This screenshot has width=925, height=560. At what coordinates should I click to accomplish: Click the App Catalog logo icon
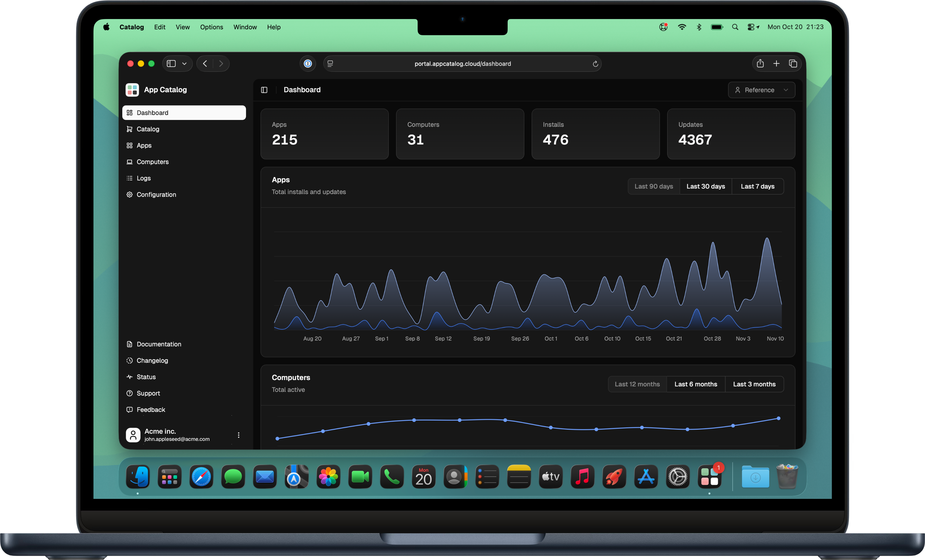pos(132,90)
